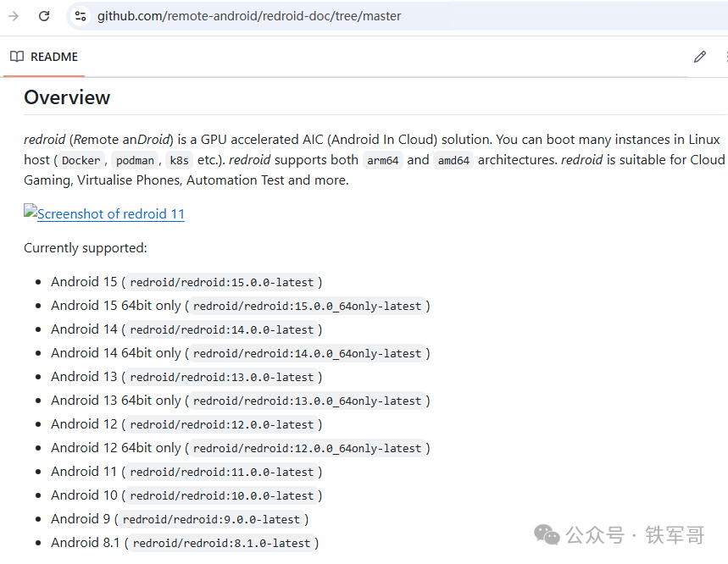This screenshot has height=564, width=728.
Task: Click the browser reload button
Action: 44,16
